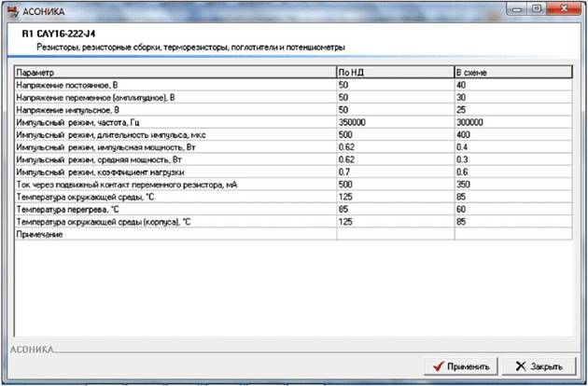Select В схеме pulse duration value 400
This screenshot has width=588, height=386.
point(511,134)
